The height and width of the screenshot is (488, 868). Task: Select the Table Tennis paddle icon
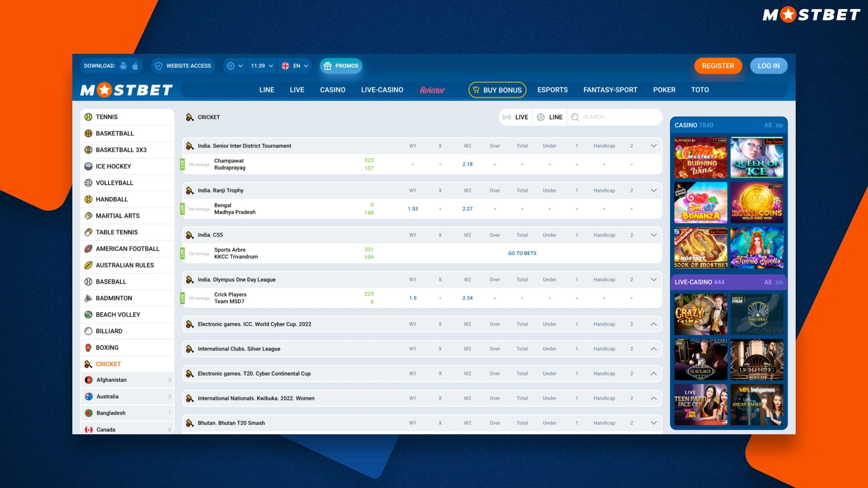click(x=89, y=232)
